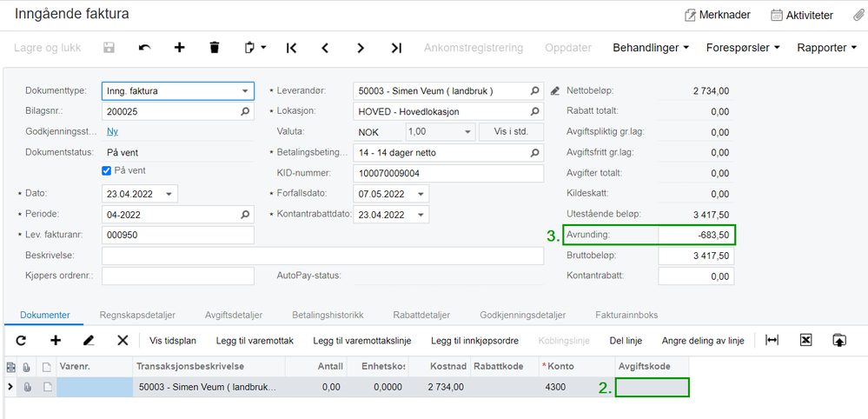Uncheck the På vent checkbox
868x419 pixels.
pyautogui.click(x=107, y=170)
